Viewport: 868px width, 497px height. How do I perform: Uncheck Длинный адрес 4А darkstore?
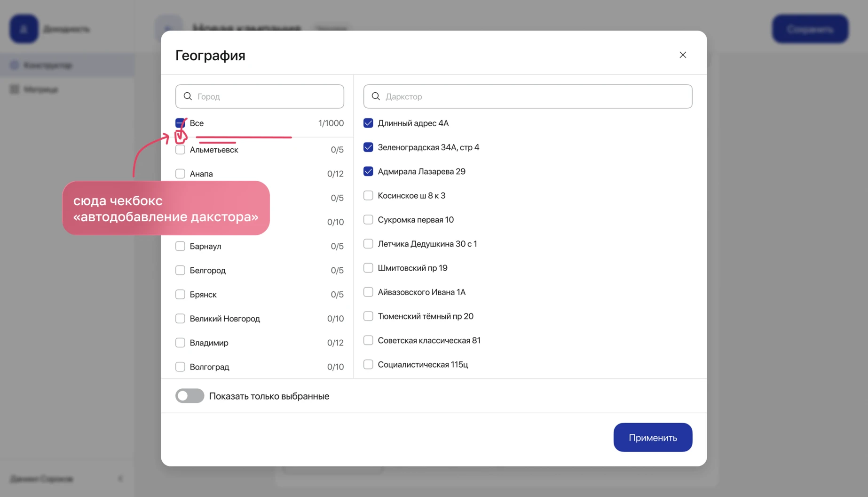368,123
